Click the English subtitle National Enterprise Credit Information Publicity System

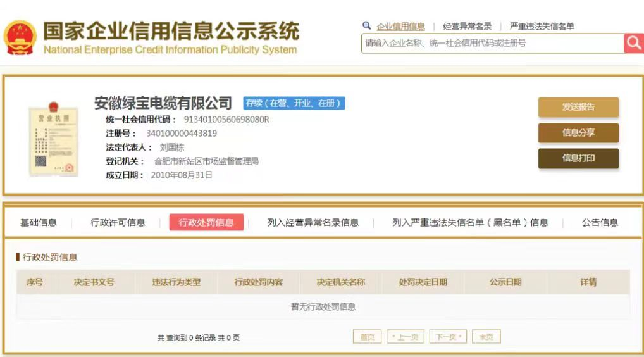click(170, 50)
